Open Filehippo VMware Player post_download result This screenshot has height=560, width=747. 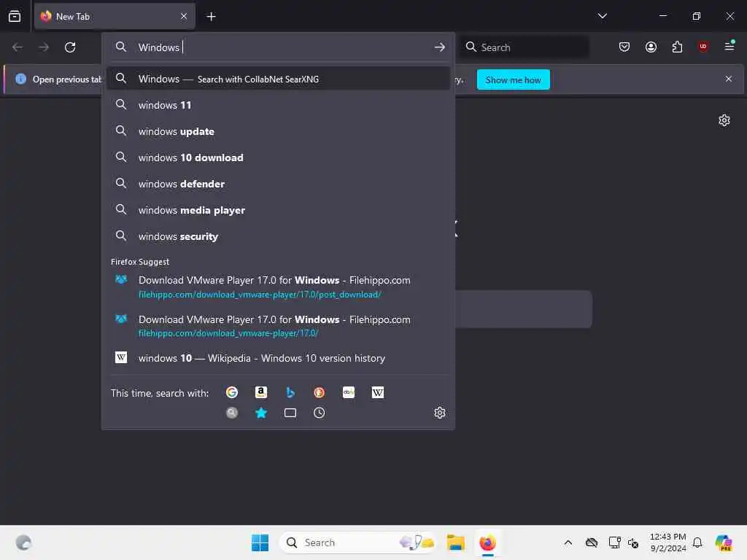coord(279,287)
